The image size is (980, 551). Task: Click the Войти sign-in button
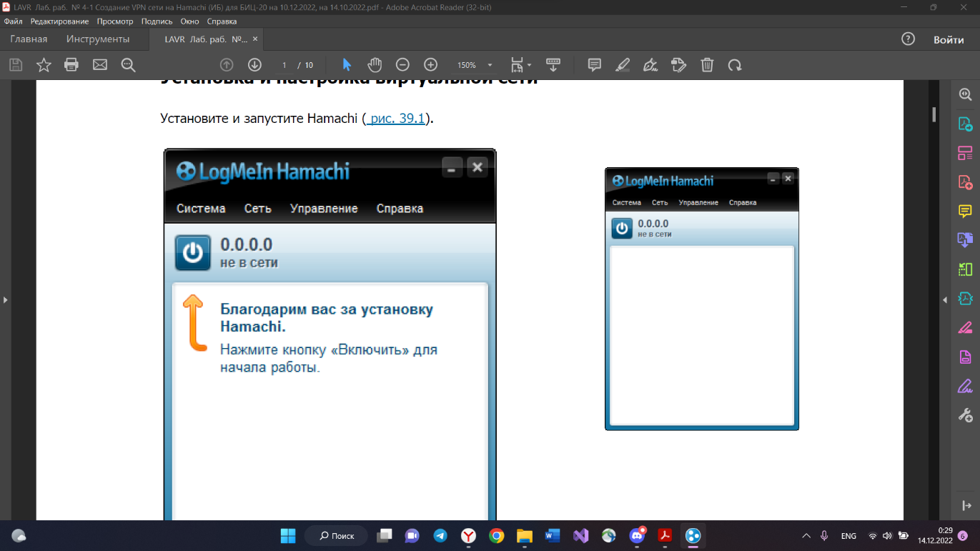pyautogui.click(x=949, y=39)
